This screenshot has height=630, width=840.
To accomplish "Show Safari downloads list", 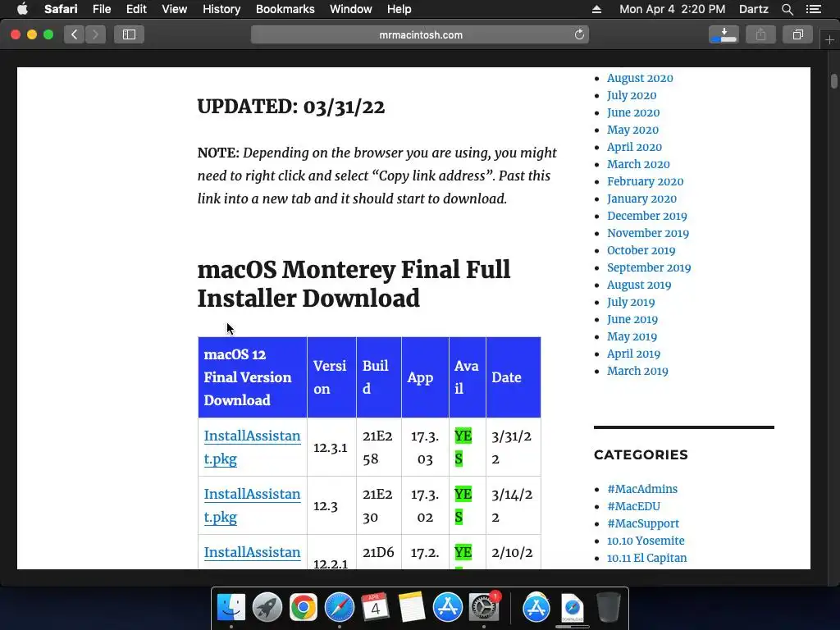I will (x=724, y=34).
